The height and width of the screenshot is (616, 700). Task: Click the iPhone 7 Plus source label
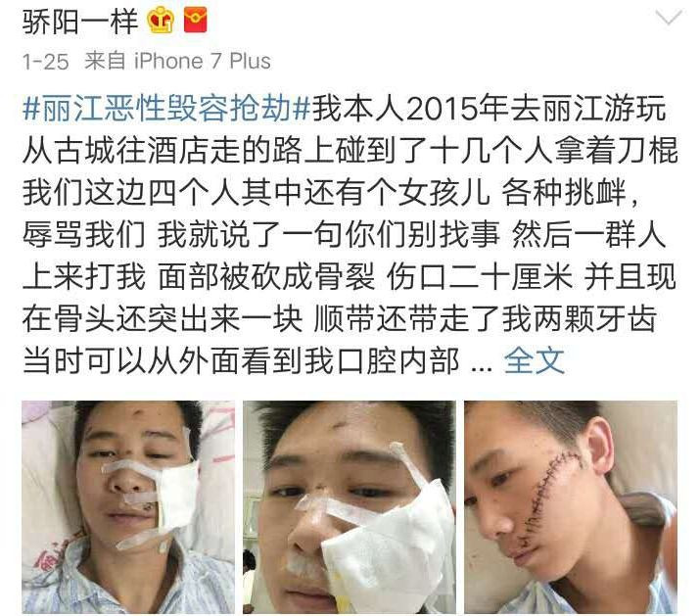click(x=203, y=61)
